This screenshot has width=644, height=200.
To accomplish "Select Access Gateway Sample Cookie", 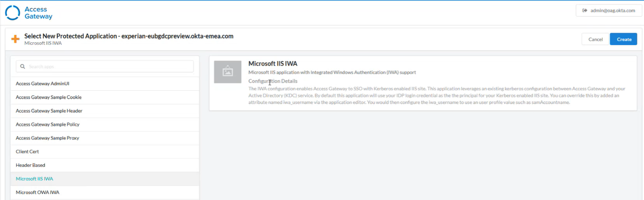I will pyautogui.click(x=48, y=97).
